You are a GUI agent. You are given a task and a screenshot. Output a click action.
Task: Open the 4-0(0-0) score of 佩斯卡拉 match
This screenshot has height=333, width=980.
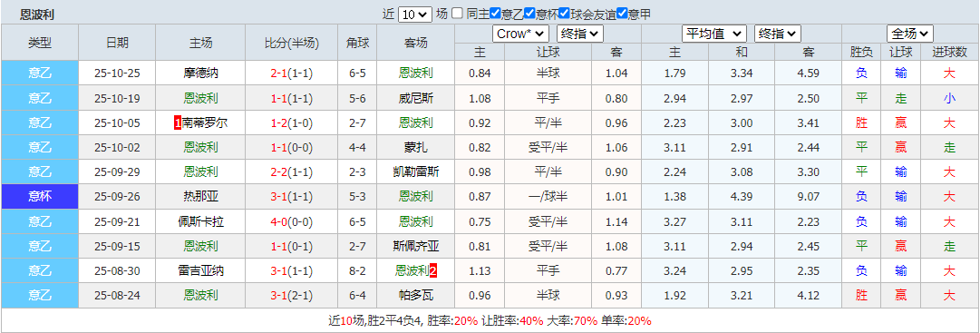tap(291, 221)
